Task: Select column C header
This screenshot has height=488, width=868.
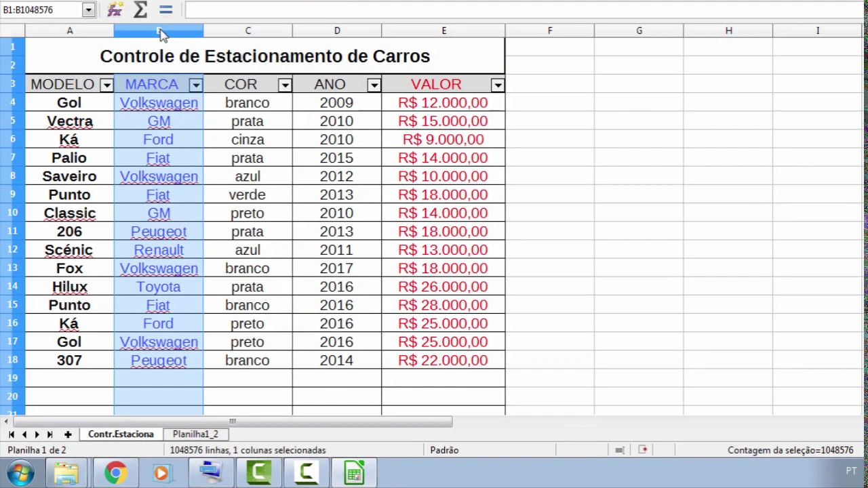Action: pos(248,30)
